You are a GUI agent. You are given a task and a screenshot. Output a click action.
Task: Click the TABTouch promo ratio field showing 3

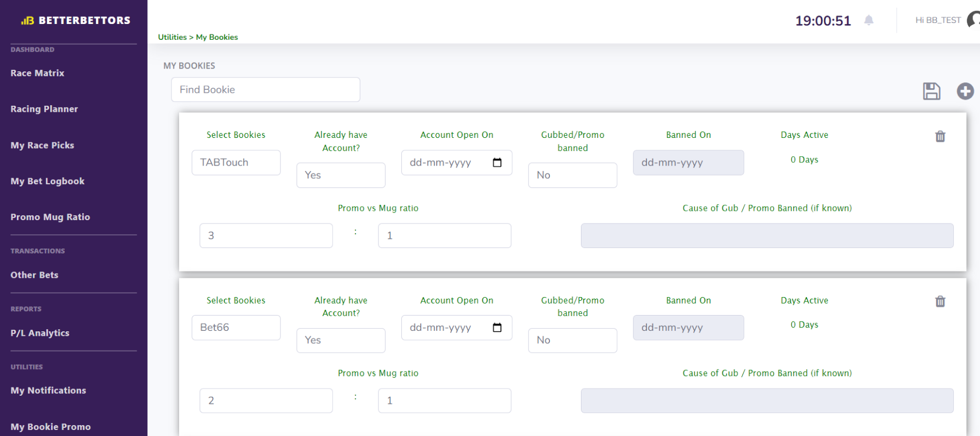tap(266, 235)
